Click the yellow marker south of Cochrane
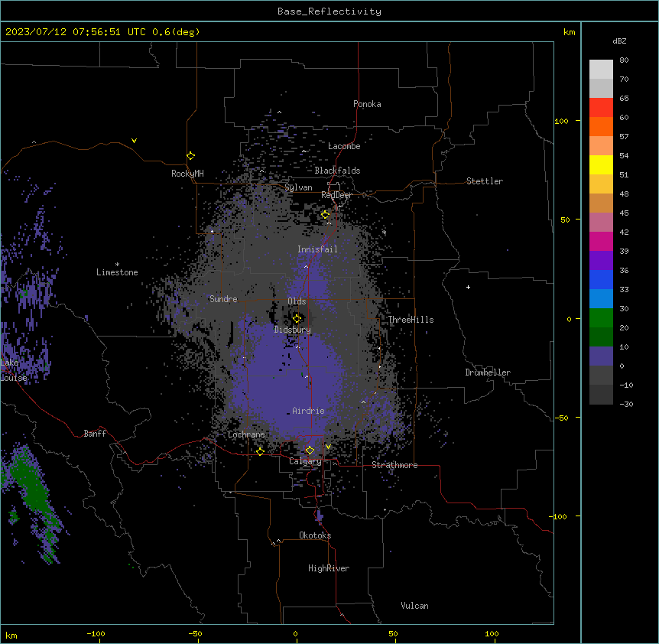The width and height of the screenshot is (659, 644). point(260,451)
